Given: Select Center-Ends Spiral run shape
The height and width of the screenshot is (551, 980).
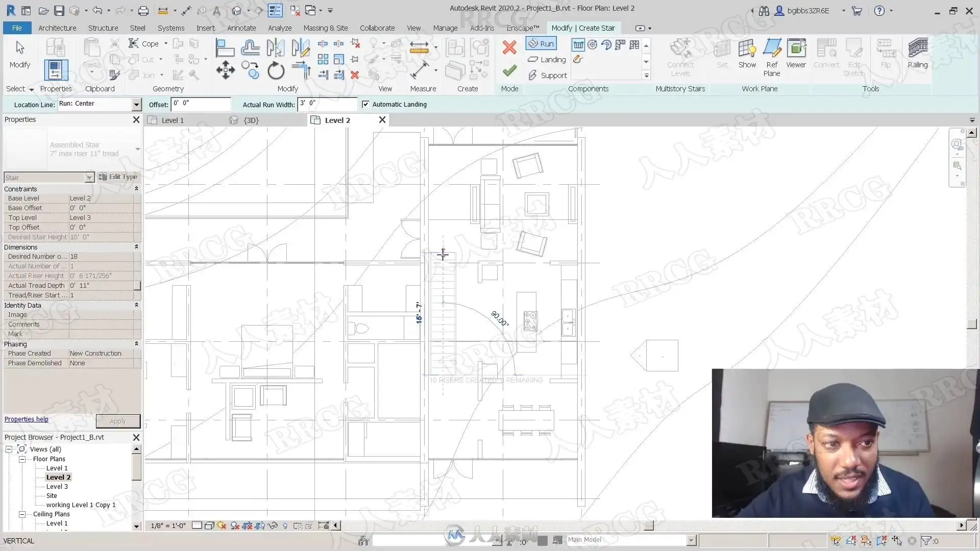Looking at the screenshot, I should click(x=606, y=45).
